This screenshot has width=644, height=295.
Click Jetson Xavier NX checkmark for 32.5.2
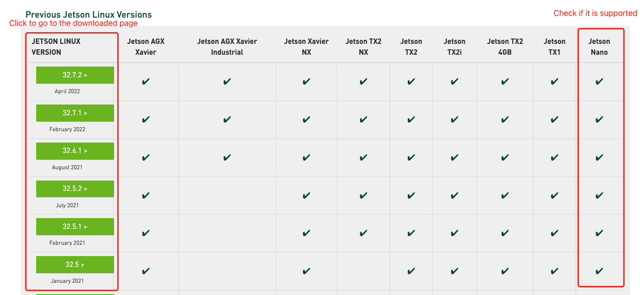click(x=306, y=196)
